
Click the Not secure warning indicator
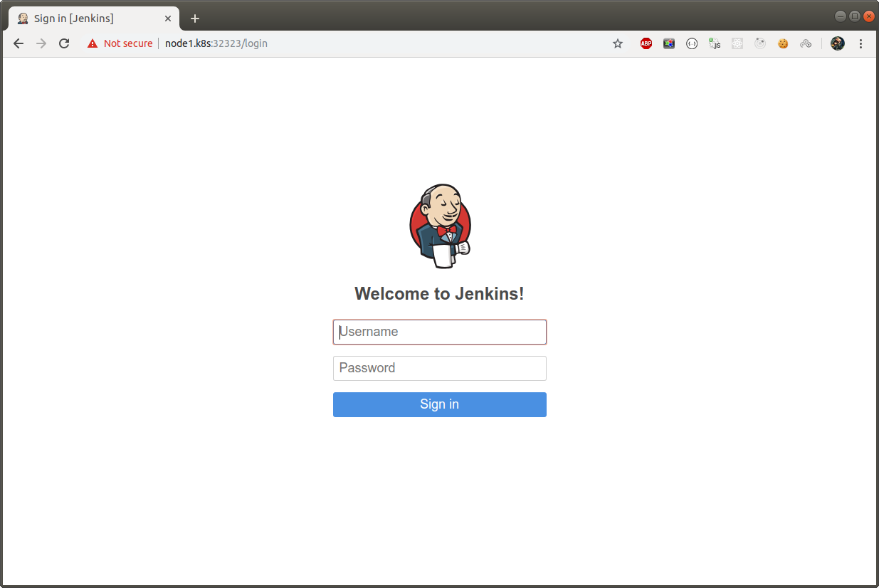pos(120,43)
